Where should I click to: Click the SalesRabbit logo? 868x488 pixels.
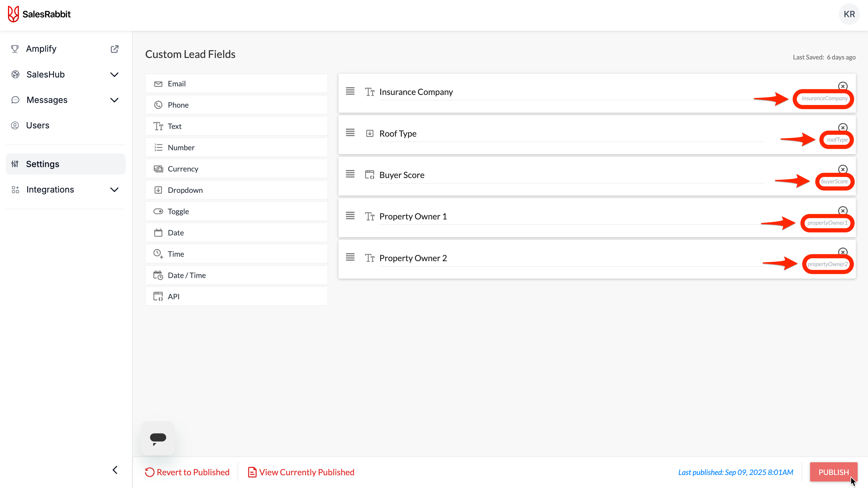[39, 14]
